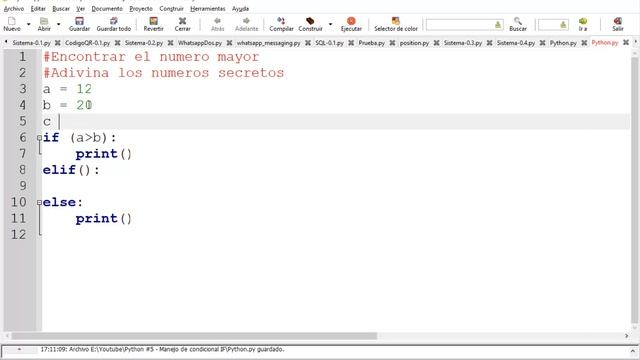Save all files with Guardar todo
Screen dimensions: 640x360
113,24
